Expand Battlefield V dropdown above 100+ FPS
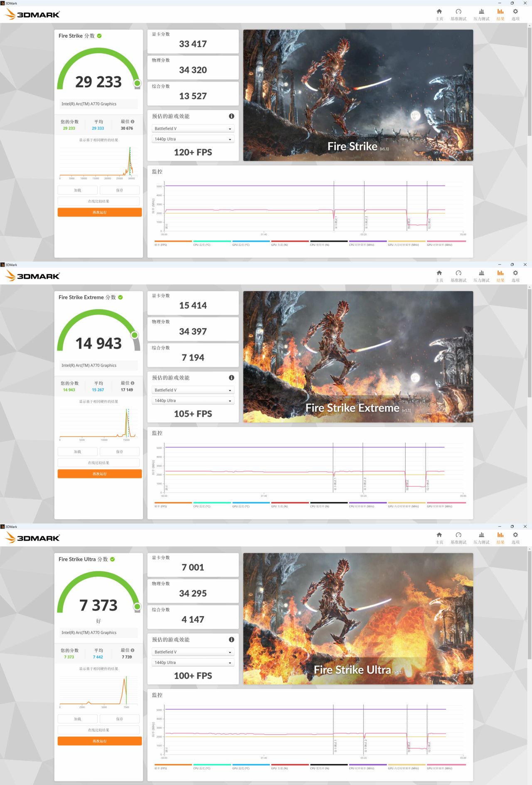Image resolution: width=532 pixels, height=785 pixels. coord(193,652)
